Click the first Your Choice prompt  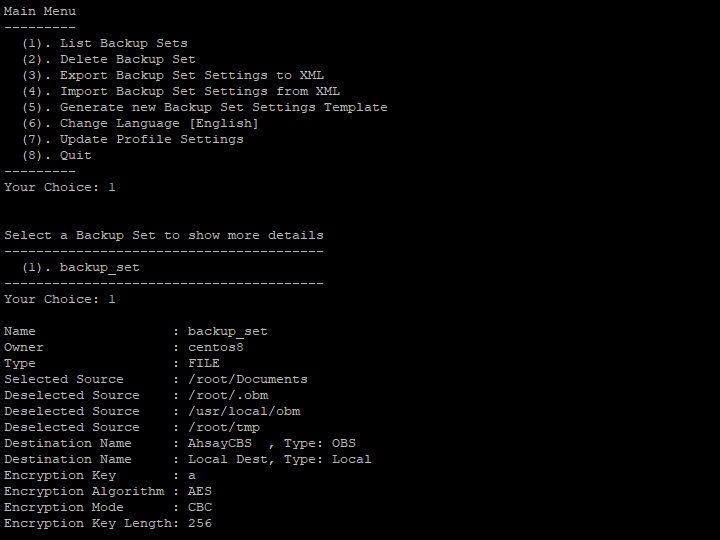tap(60, 187)
